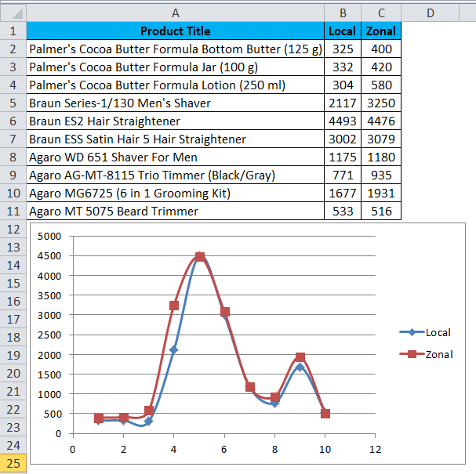Click the horizontal axis label 12
476x474 pixels.
coord(375,449)
